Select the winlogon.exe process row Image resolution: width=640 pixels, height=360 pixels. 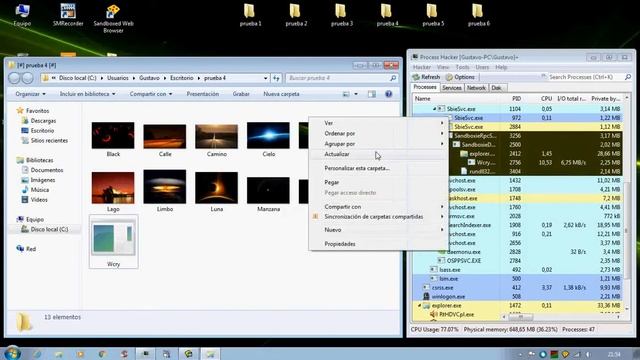point(518,296)
